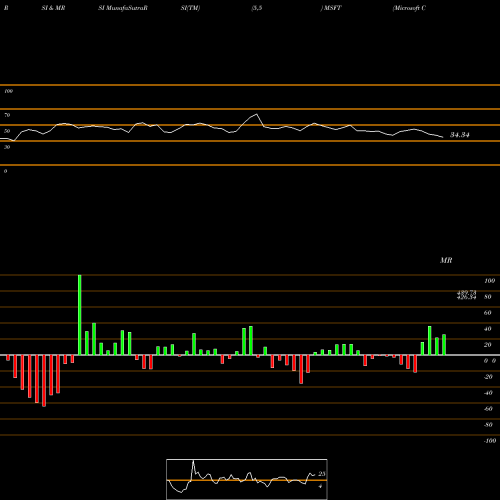Click the longest red bar near -60

click(44, 381)
